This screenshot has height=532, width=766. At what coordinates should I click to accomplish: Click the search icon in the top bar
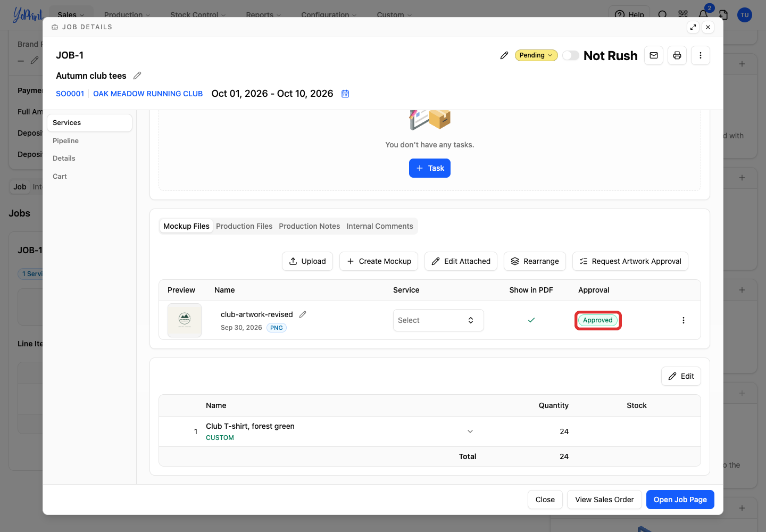click(x=662, y=14)
